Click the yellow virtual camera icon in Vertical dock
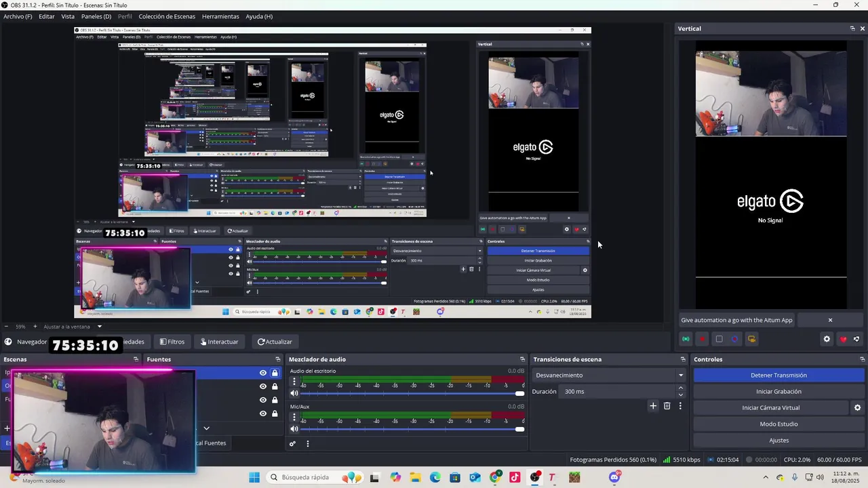868x488 pixels. click(x=751, y=339)
